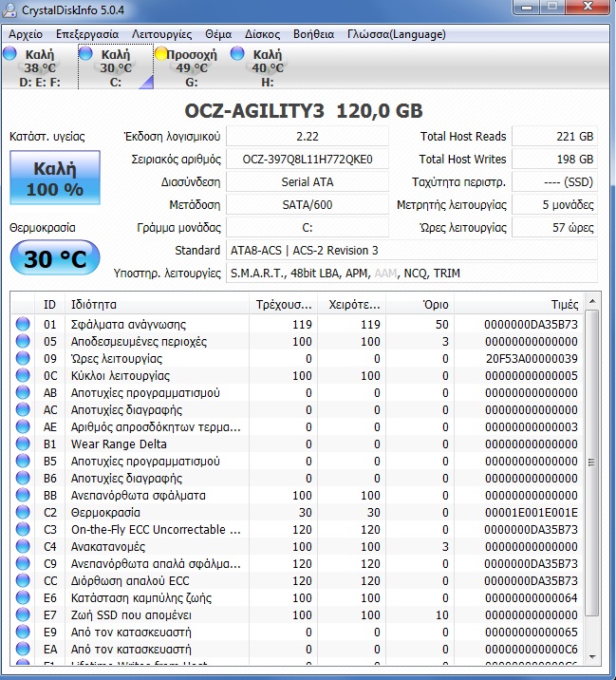Select the D: E: F: disk tab
616x680 pixels.
tap(40, 66)
